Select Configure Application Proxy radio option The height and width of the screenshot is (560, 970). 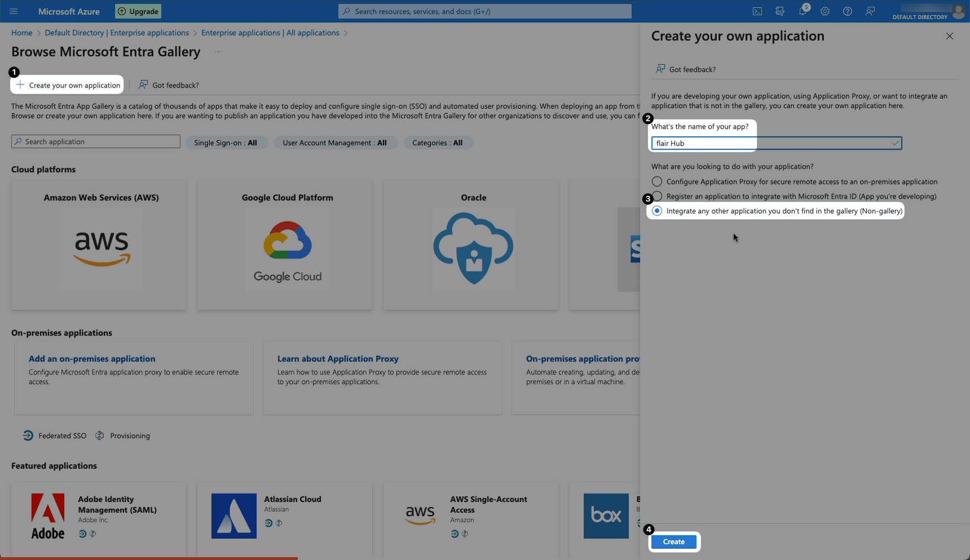click(657, 182)
